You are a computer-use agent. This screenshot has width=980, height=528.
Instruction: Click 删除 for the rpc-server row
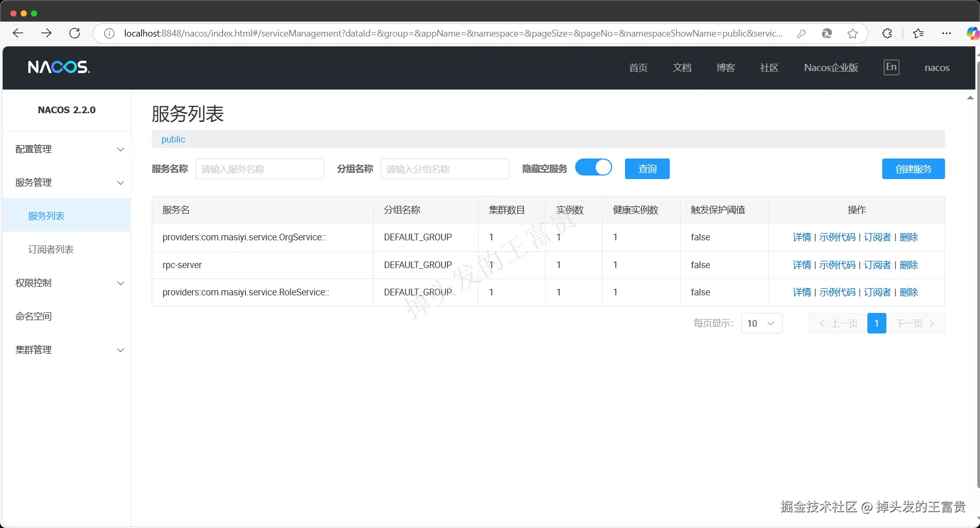(908, 265)
